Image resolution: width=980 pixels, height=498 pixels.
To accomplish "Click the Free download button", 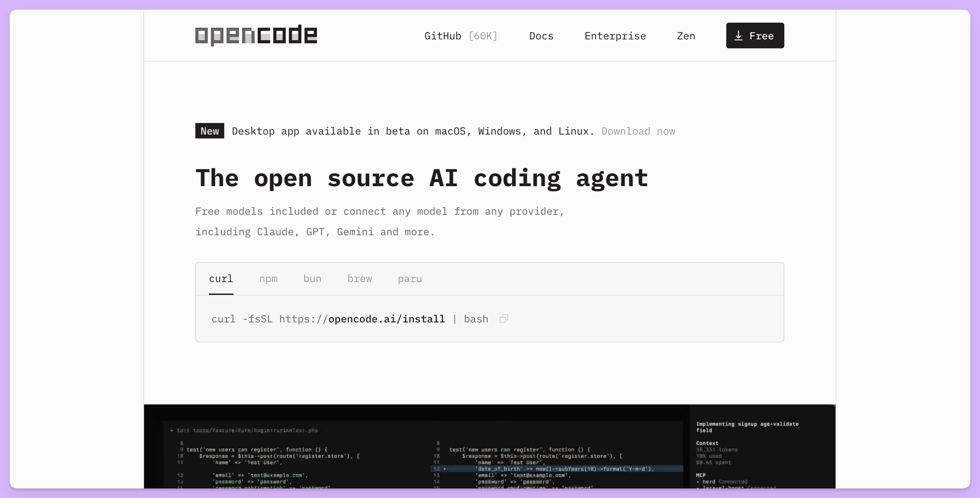I will (755, 35).
